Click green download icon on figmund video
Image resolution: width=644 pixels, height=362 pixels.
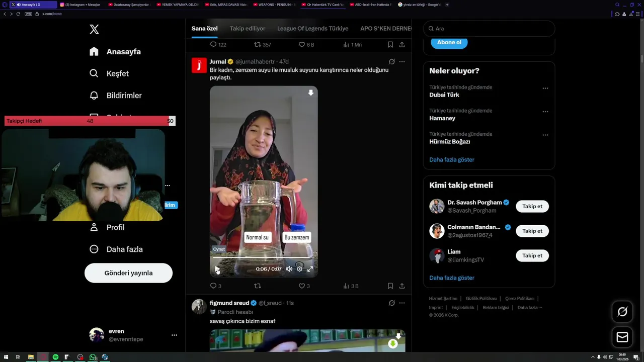point(393,344)
